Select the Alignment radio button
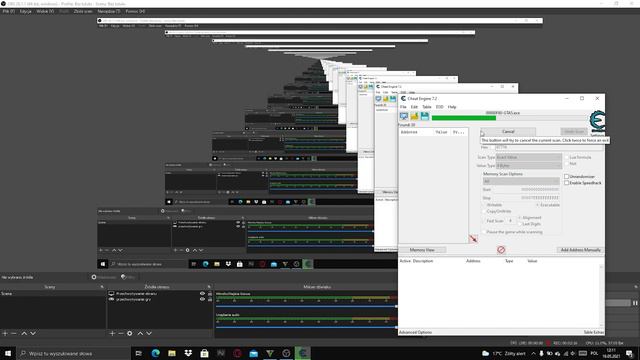 520,218
